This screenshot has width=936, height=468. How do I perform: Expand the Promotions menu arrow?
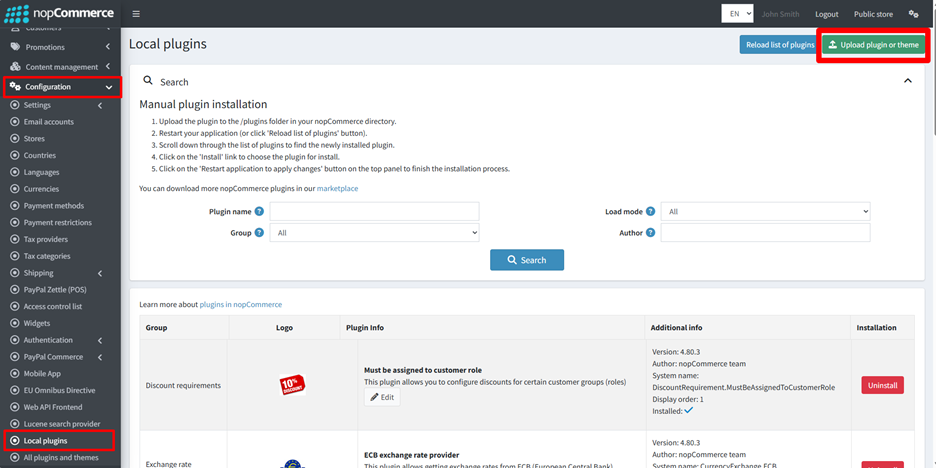click(107, 47)
